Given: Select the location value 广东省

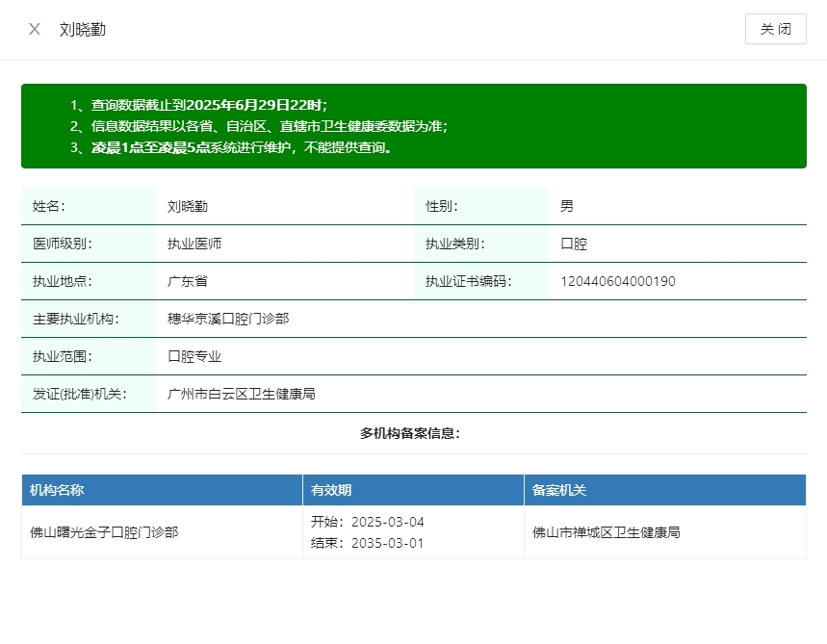Looking at the screenshot, I should click(x=187, y=281).
